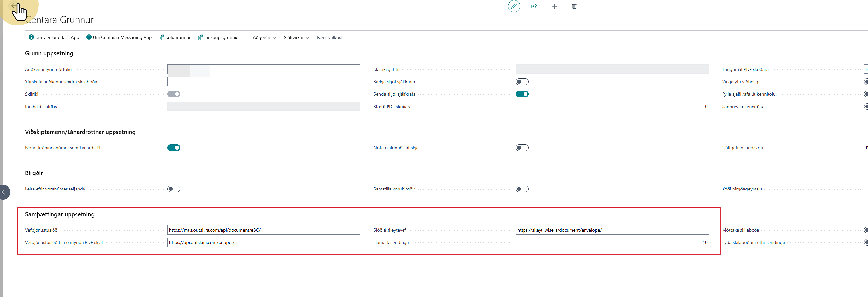The height and width of the screenshot is (297, 868).
Task: Click the share icon
Action: click(x=534, y=6)
